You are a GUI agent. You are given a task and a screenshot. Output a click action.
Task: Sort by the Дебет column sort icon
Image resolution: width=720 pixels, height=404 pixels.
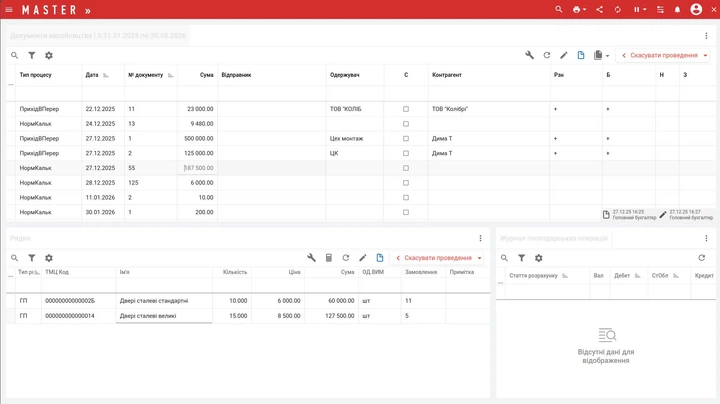click(x=638, y=276)
